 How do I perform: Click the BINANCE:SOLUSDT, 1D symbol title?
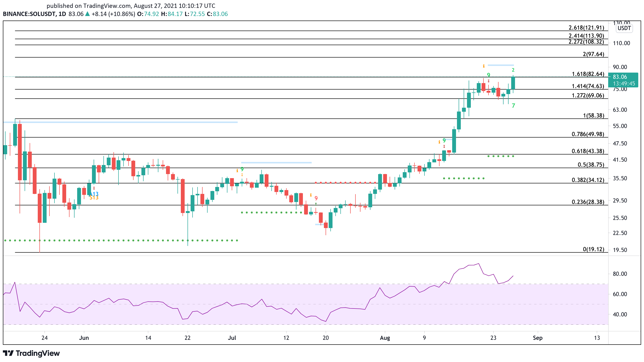(x=34, y=14)
